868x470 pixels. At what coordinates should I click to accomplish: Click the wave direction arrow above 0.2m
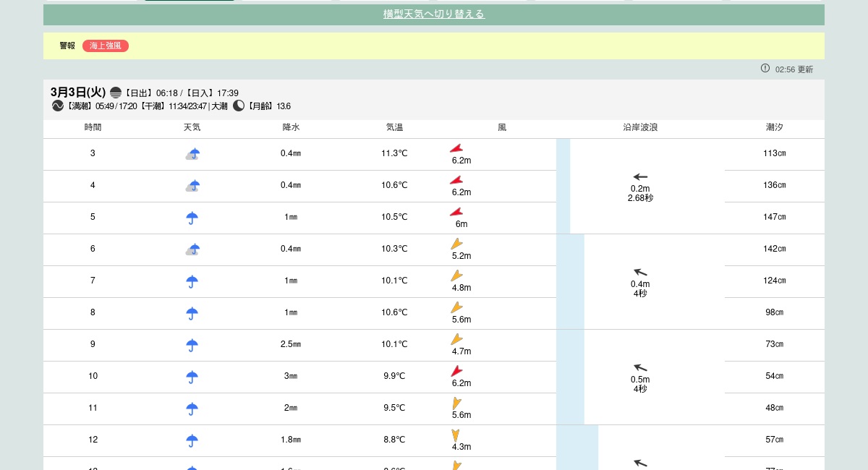[x=640, y=177]
